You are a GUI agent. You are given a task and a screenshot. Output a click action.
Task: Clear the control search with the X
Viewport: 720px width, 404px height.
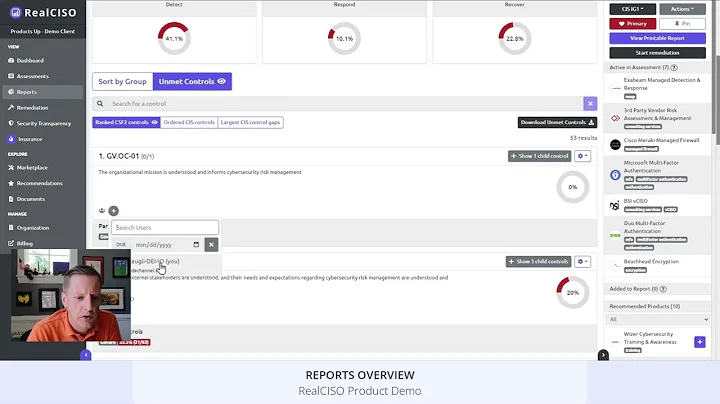pos(590,104)
